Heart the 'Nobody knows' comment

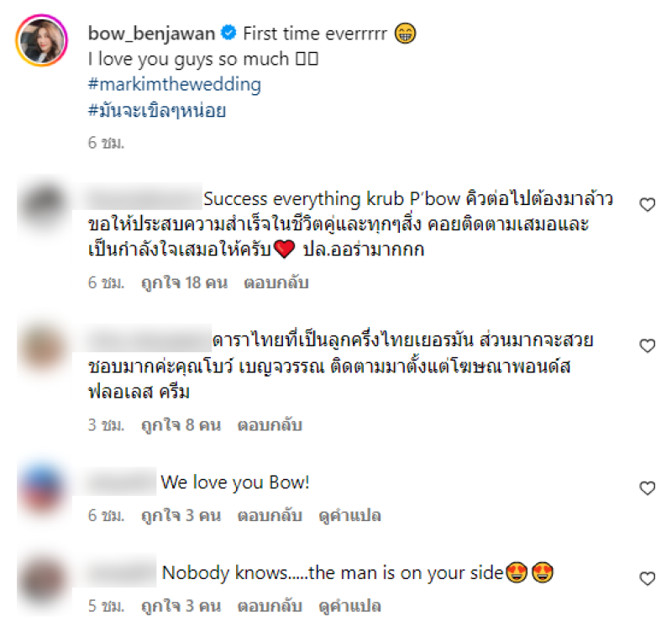[x=647, y=578]
